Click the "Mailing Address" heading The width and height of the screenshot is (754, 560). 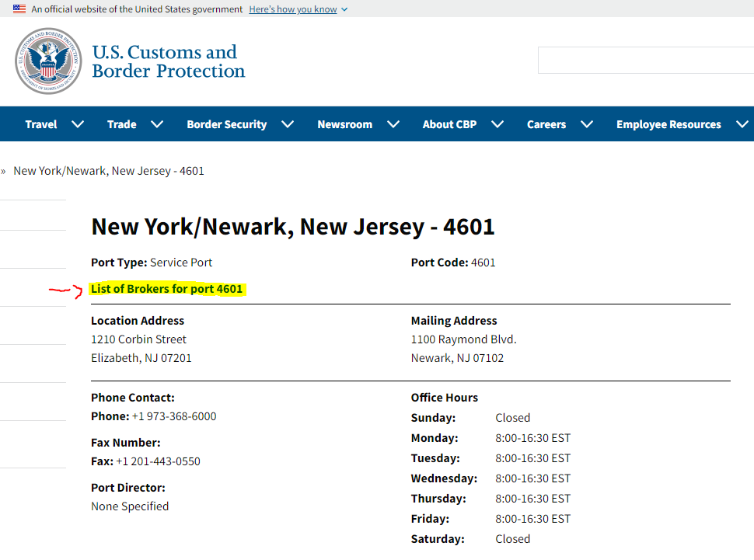click(x=454, y=321)
